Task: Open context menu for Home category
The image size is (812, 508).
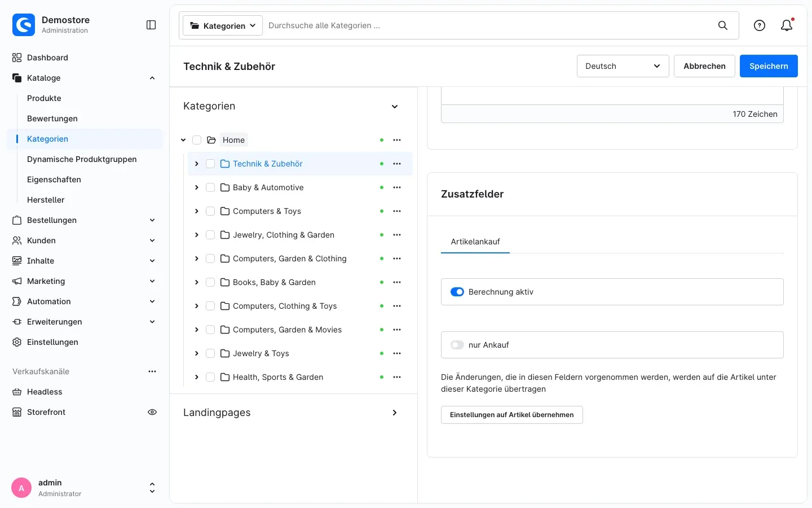Action: 397,140
